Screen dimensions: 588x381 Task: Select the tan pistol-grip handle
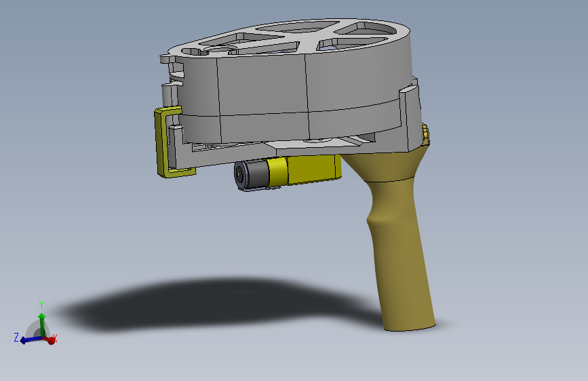tap(395, 240)
